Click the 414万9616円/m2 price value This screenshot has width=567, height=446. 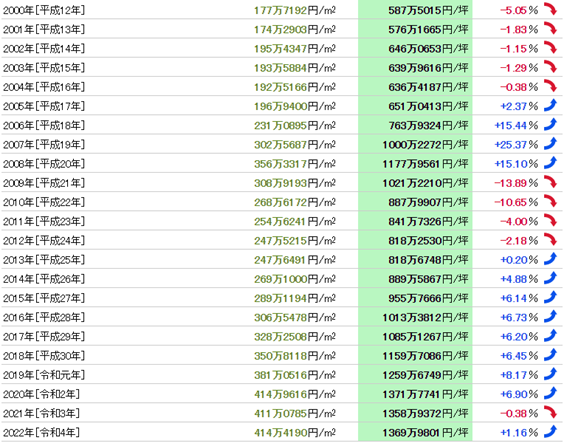pyautogui.click(x=295, y=394)
